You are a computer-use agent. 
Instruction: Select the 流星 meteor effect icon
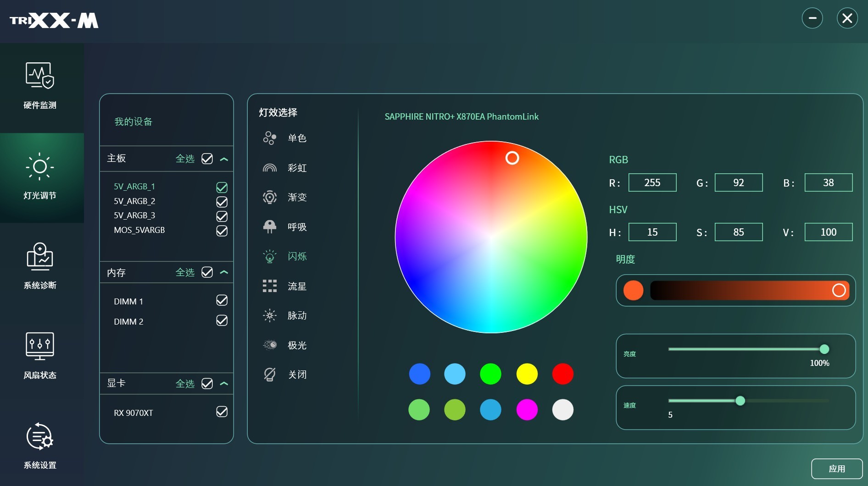(x=270, y=286)
